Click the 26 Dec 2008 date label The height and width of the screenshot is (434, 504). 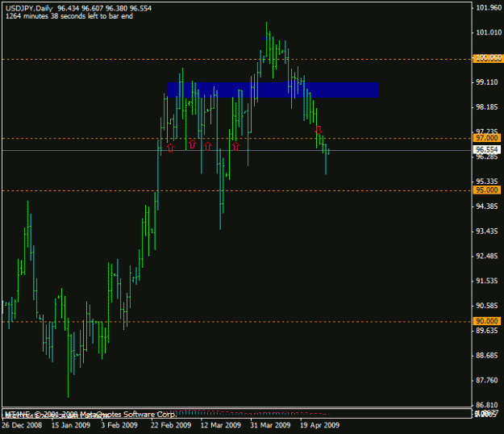(x=22, y=425)
